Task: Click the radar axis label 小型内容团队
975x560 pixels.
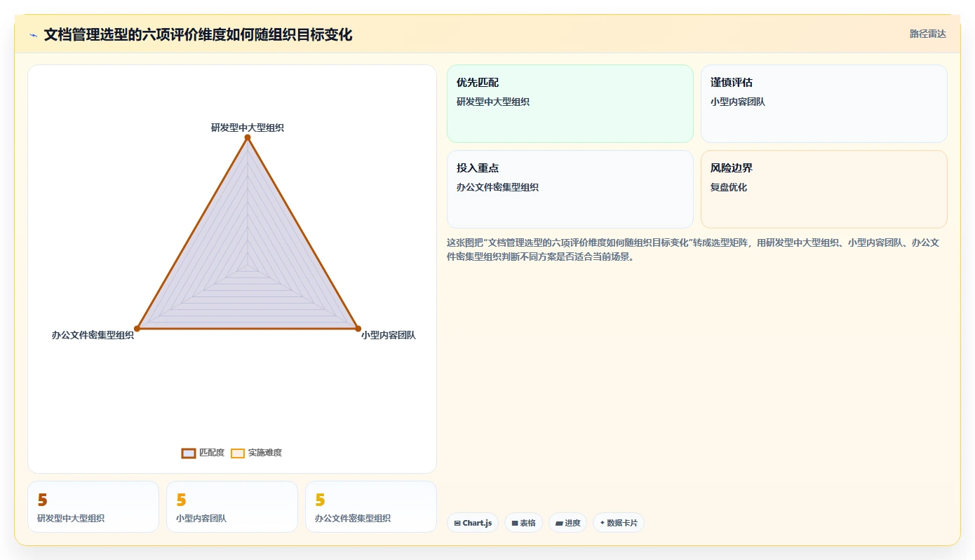Action: tap(389, 335)
